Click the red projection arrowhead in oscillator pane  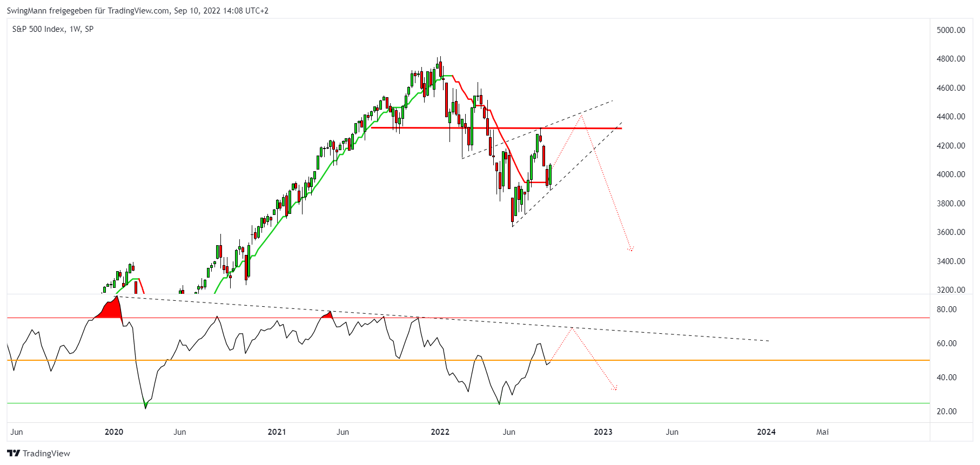pos(615,388)
